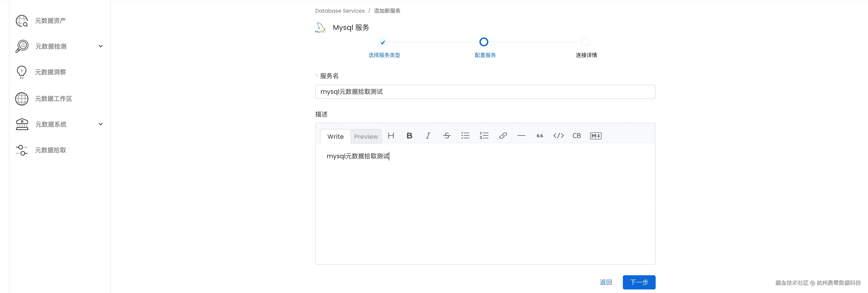Go back via Database Services breadcrumb
Screen dimensions: 868x293
340,10
